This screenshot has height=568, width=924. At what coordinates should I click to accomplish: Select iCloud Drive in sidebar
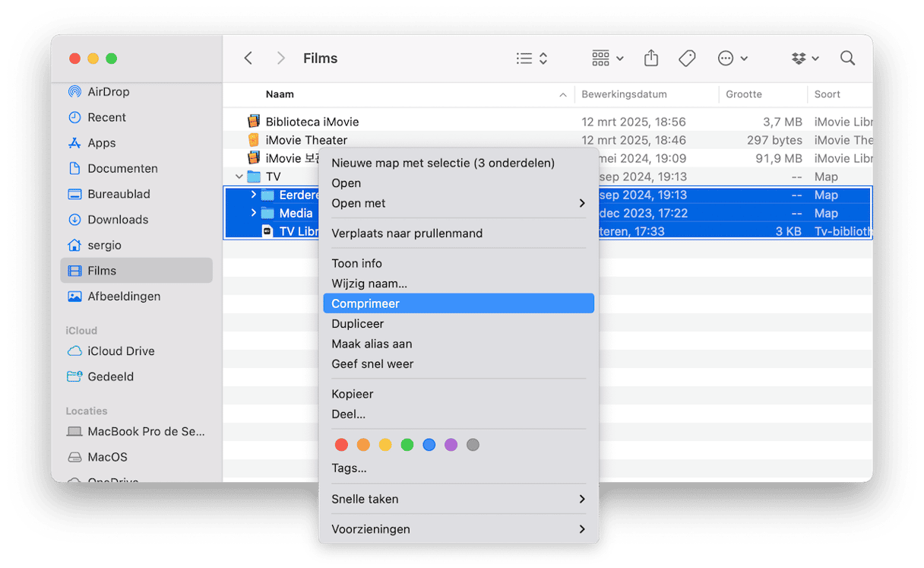[x=121, y=351]
